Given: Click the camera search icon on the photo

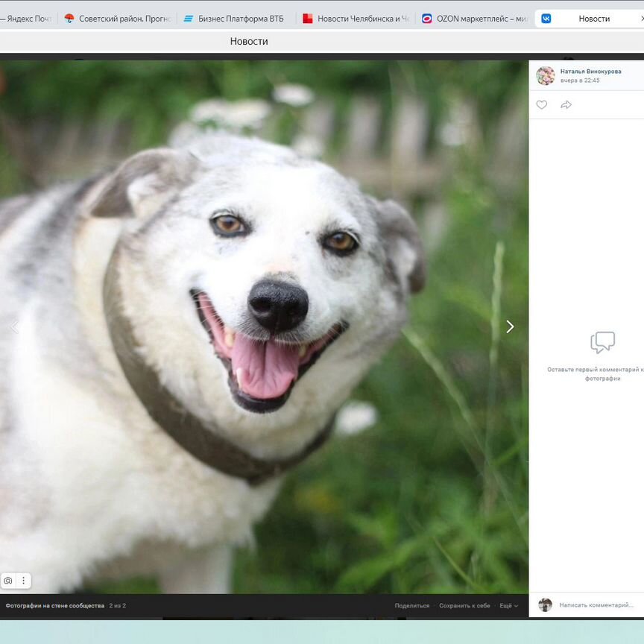Looking at the screenshot, I should [x=8, y=581].
